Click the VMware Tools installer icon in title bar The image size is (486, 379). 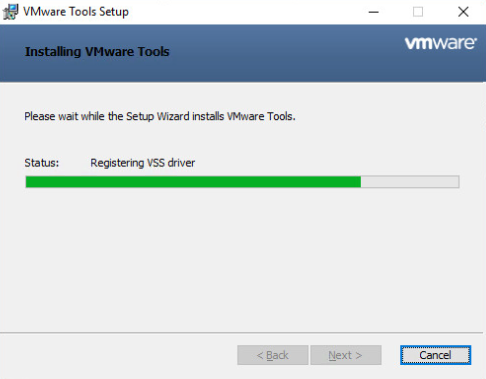point(10,12)
